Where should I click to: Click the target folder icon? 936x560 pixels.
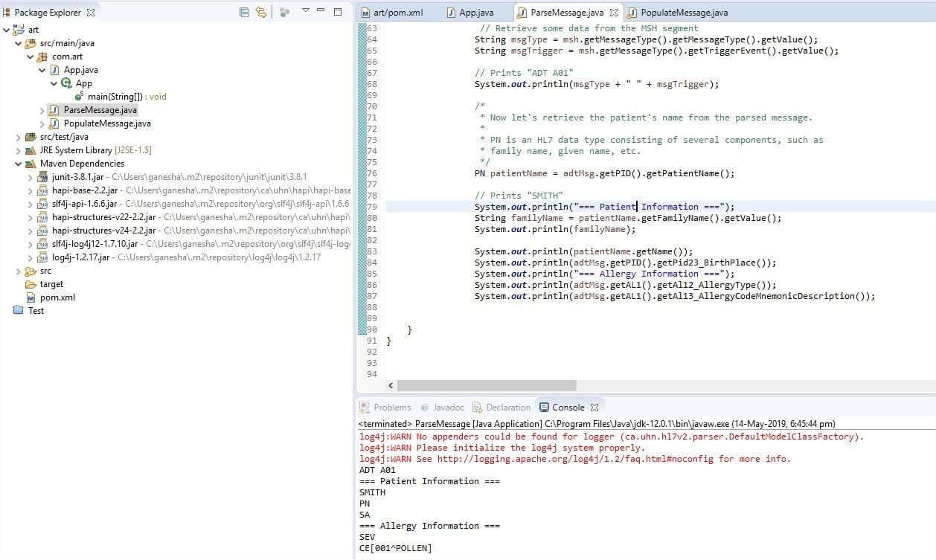(x=31, y=284)
